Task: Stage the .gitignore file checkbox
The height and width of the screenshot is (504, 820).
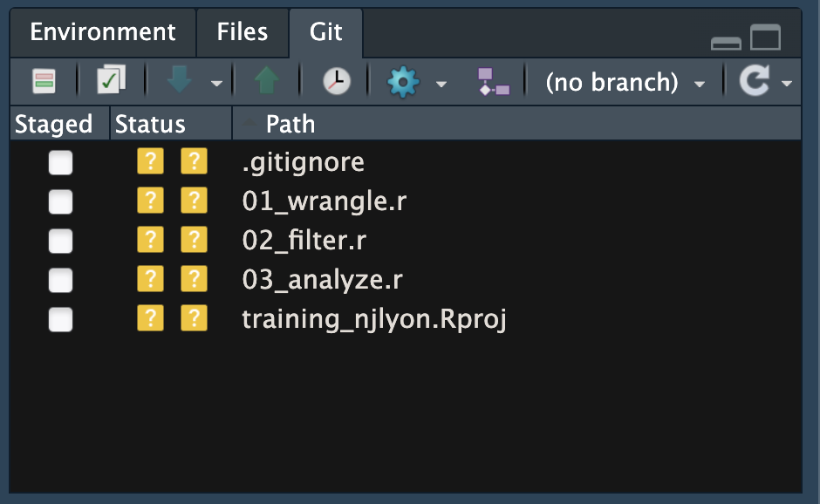Action: tap(60, 163)
